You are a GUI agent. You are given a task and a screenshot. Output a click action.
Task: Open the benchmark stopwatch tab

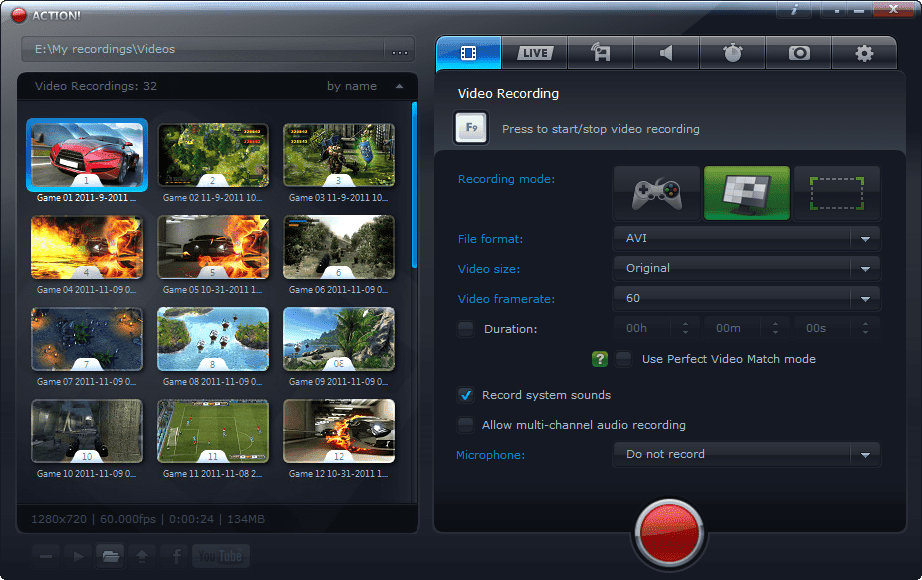(733, 53)
